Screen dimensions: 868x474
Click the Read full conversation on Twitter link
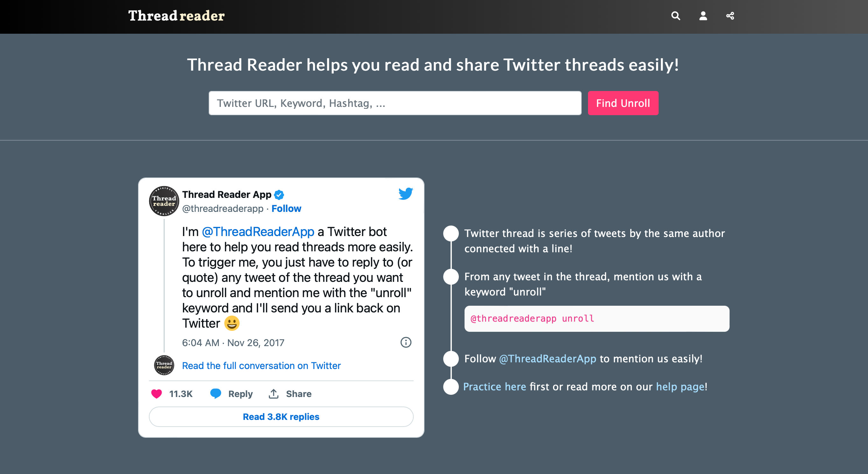[262, 366]
